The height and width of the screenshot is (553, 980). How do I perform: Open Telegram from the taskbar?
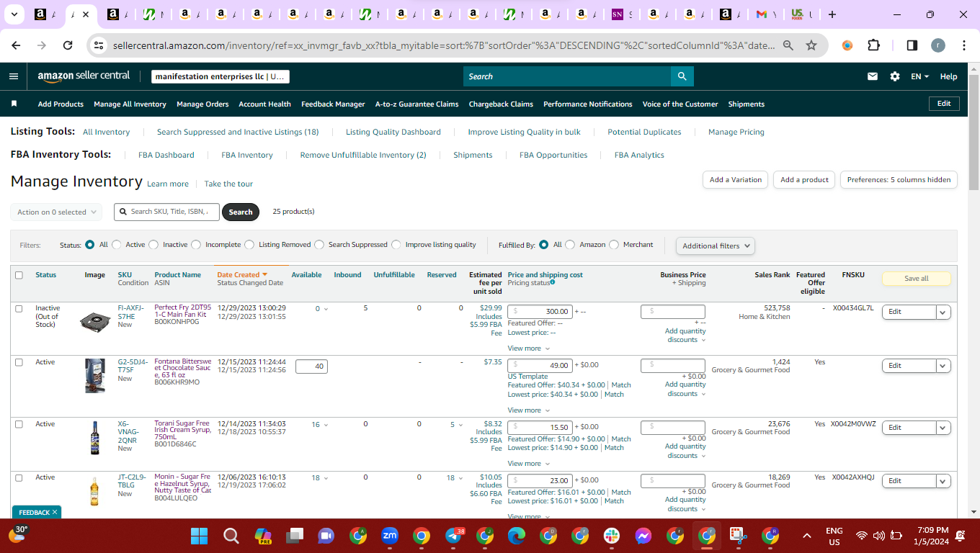[453, 536]
